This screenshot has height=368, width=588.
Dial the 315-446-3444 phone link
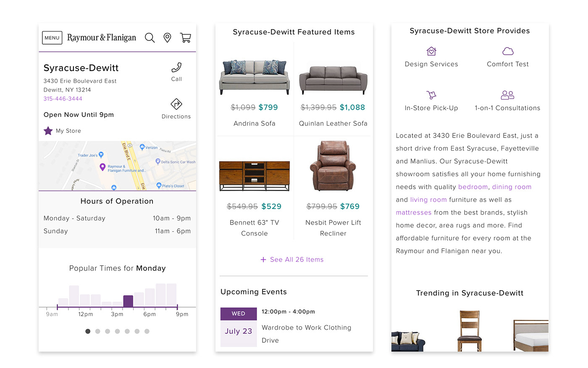coord(63,99)
